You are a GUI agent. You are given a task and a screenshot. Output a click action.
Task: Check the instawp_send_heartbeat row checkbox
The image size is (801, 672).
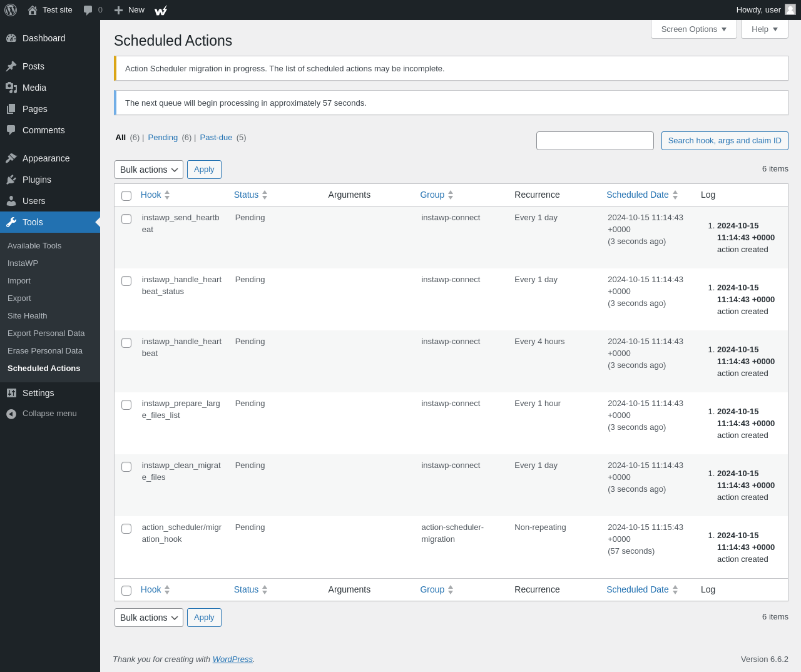click(126, 219)
